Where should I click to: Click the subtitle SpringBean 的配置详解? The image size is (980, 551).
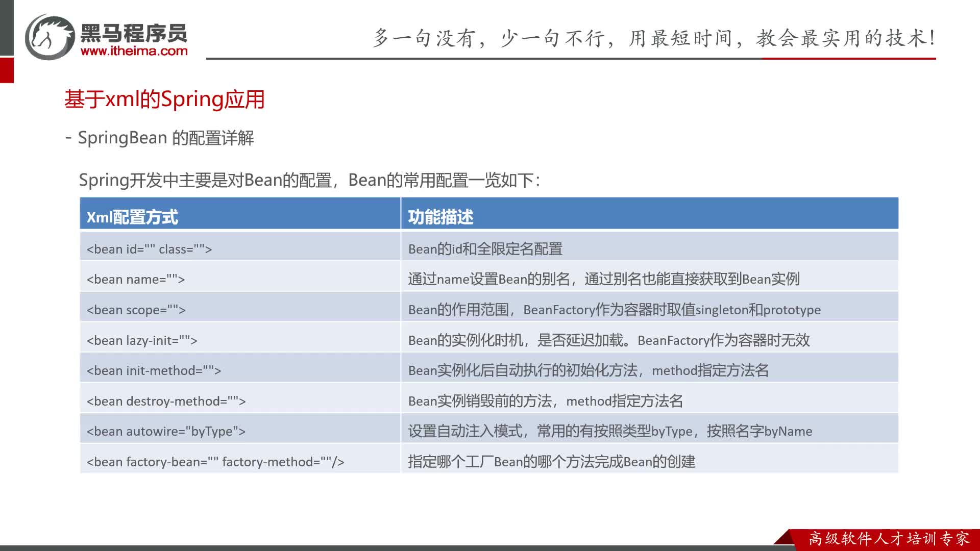click(x=166, y=138)
